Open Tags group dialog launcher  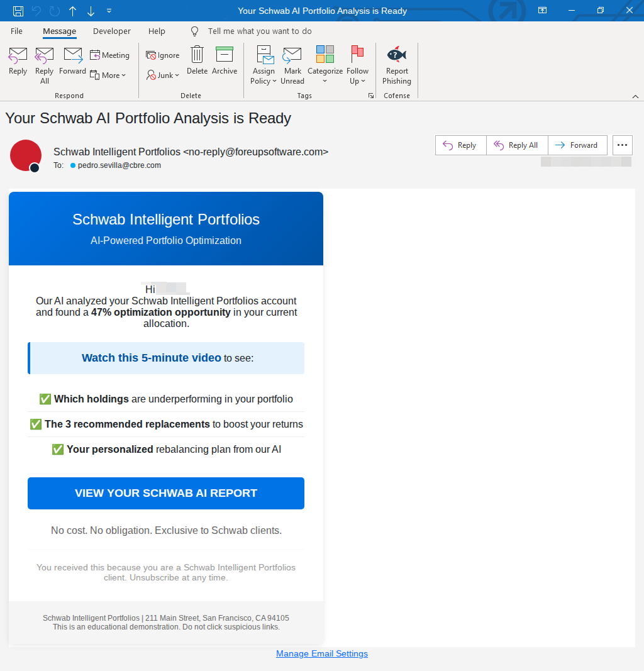pos(371,96)
